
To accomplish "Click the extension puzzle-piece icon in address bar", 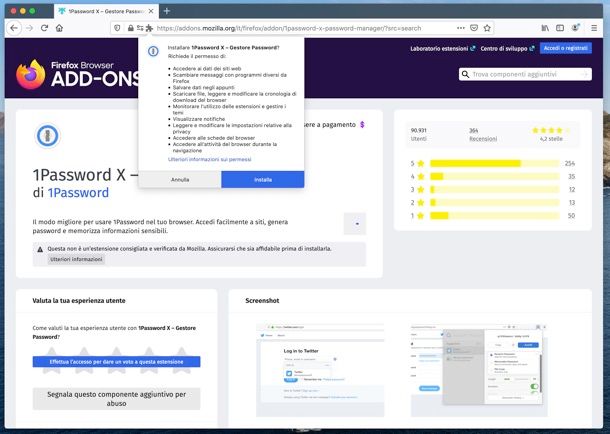I will coord(149,28).
